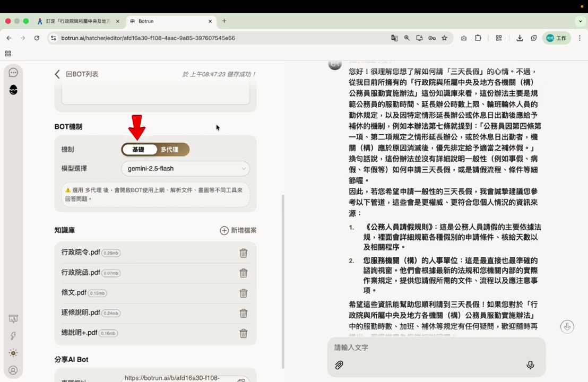Open the bot egg icon in sidebar
The image size is (588, 382).
click(13, 90)
